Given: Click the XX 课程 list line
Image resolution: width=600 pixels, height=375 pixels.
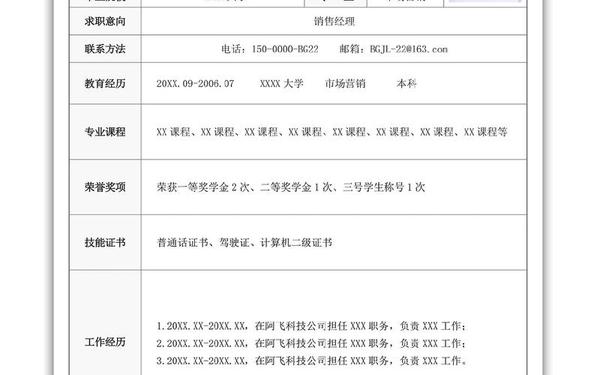Looking at the screenshot, I should point(332,132).
